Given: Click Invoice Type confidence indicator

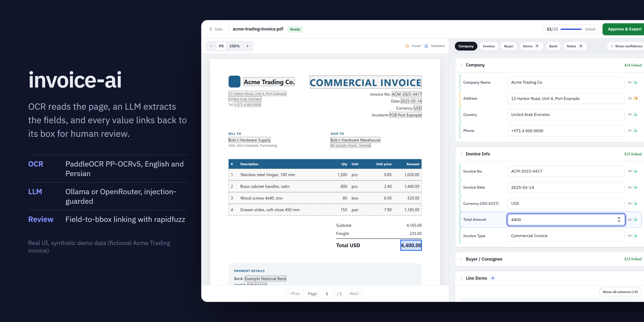Looking at the screenshot, I should [636, 236].
